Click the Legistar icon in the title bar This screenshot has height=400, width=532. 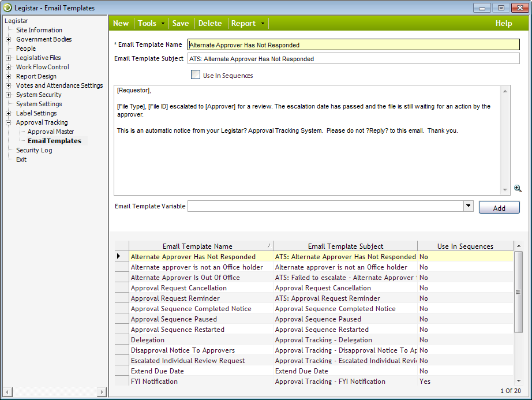6,7
